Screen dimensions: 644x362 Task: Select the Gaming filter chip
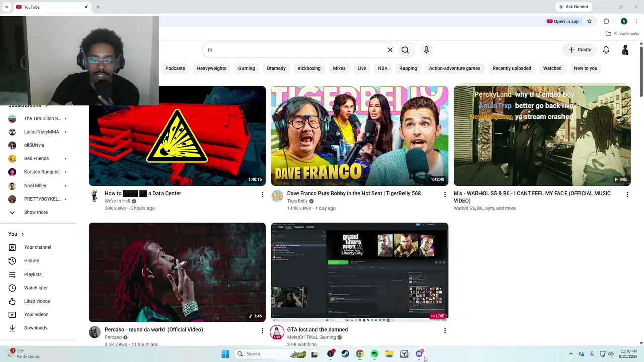[247, 68]
